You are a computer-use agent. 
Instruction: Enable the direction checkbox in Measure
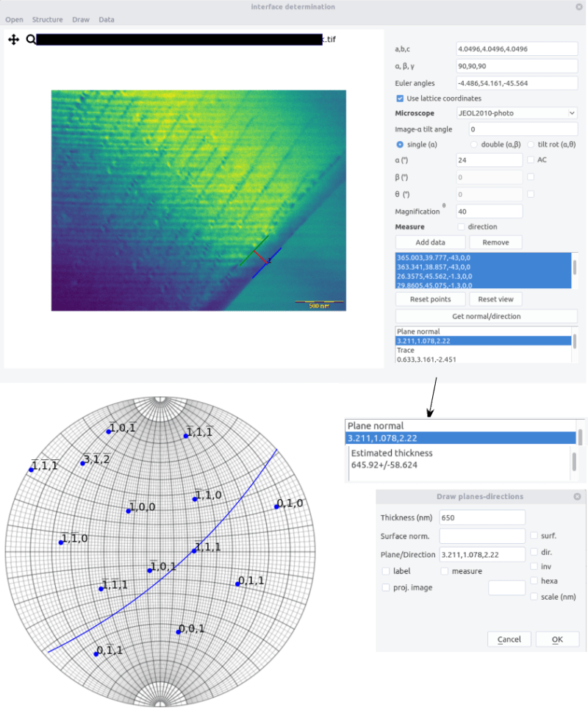click(x=461, y=226)
